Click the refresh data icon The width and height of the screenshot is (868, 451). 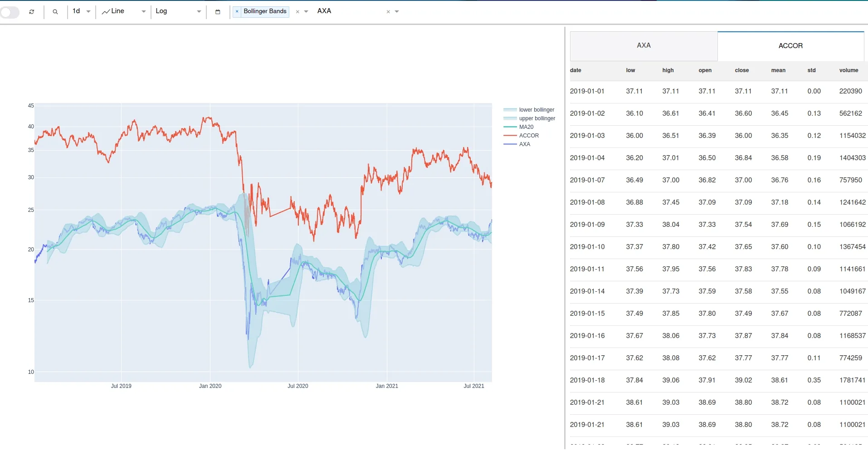(31, 12)
